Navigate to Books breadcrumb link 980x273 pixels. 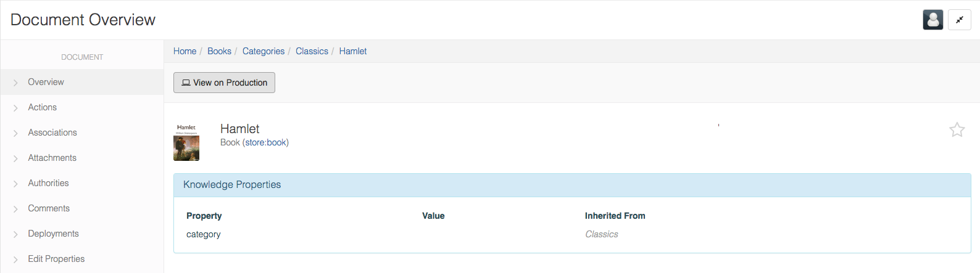(x=219, y=51)
